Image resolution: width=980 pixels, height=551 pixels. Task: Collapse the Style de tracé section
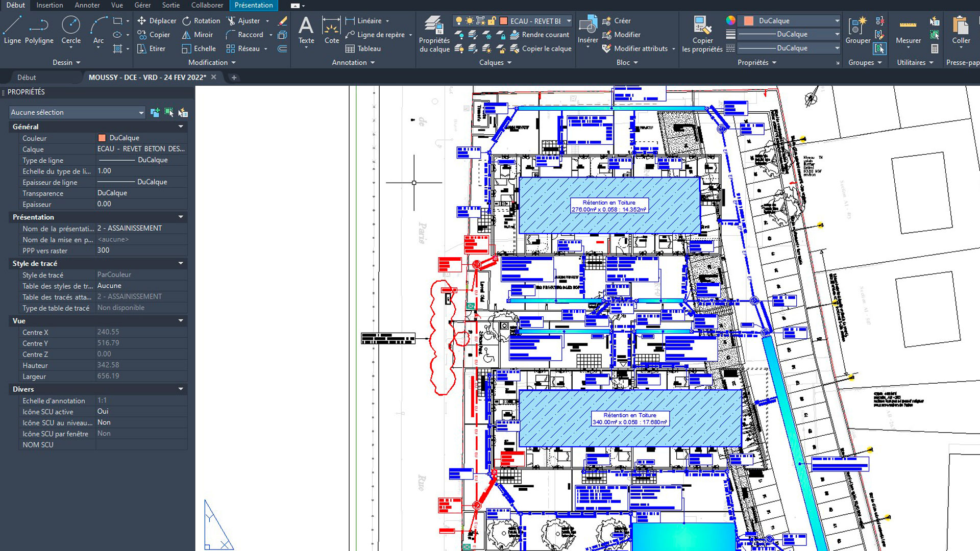(x=181, y=263)
